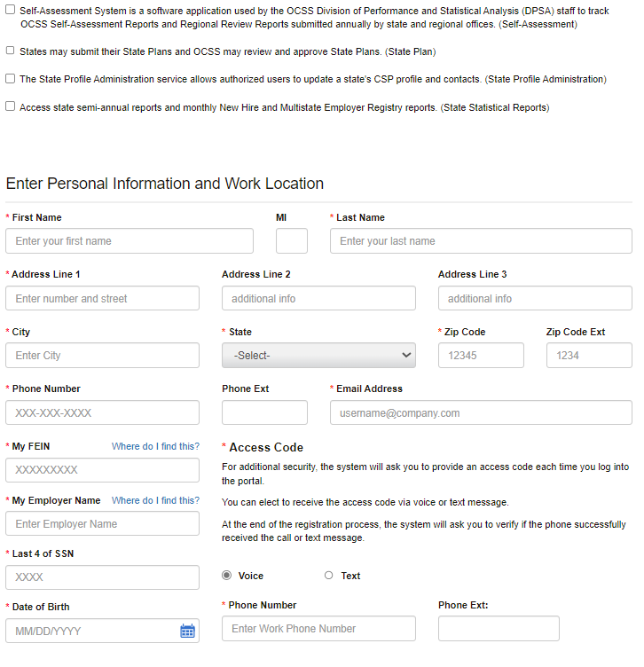This screenshot has height=667, width=644.
Task: Click the MI middle initial box
Action: 292,241
